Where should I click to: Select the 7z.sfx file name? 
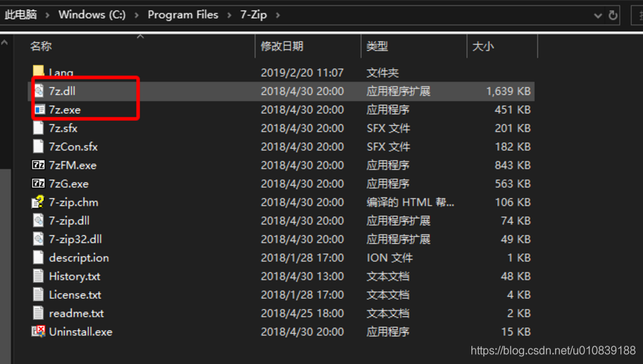click(x=63, y=128)
